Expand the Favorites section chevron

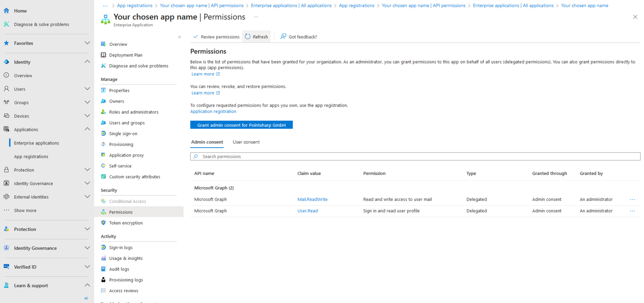point(87,43)
